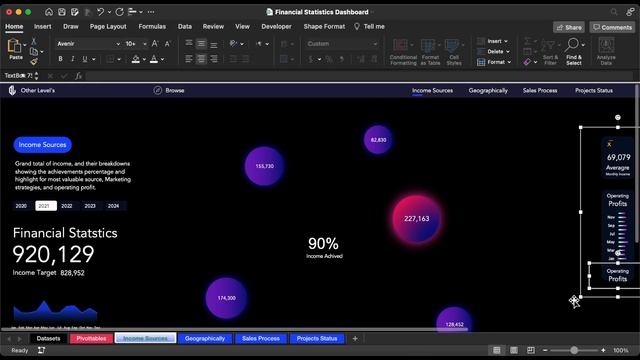The image size is (640, 360).
Task: Click the Redo circular arrow icon
Action: pyautogui.click(x=119, y=12)
